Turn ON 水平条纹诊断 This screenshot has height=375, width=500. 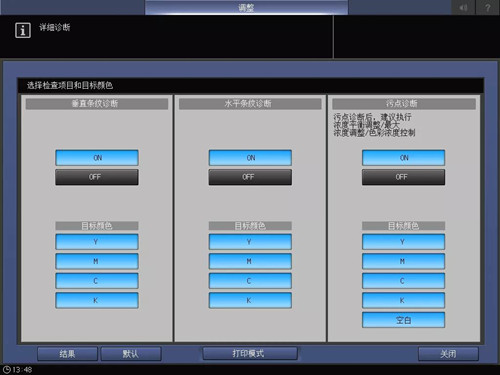250,158
